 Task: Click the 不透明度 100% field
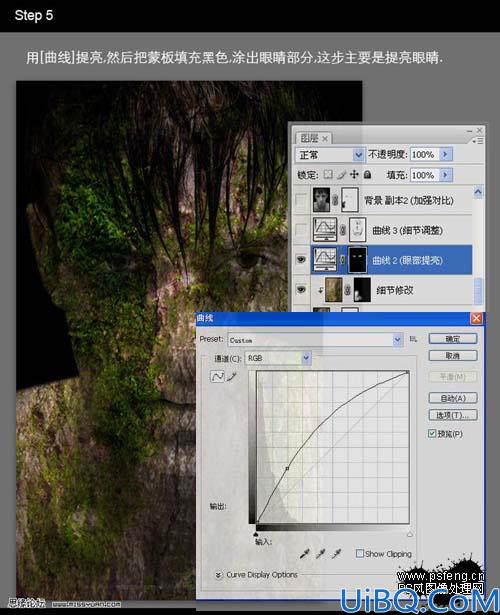click(425, 155)
